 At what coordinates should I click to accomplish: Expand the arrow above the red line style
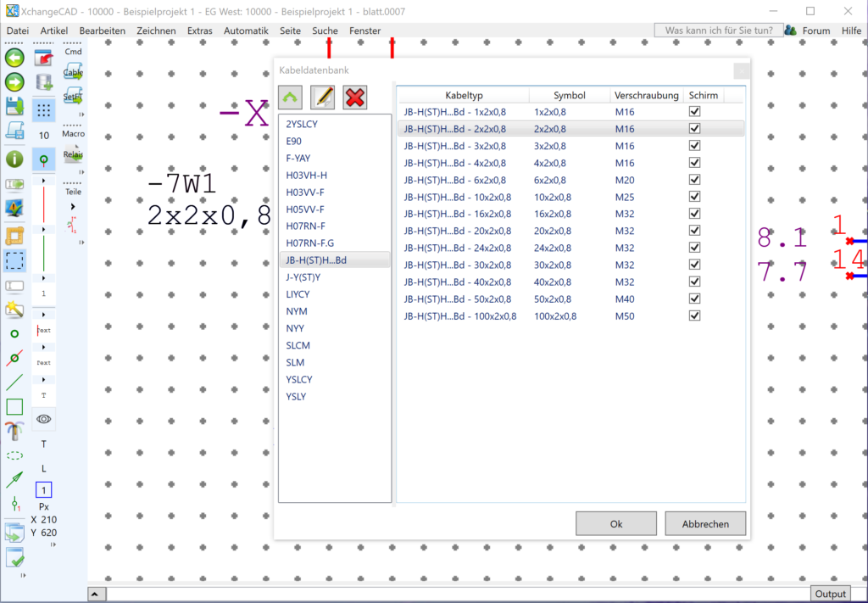(43, 181)
